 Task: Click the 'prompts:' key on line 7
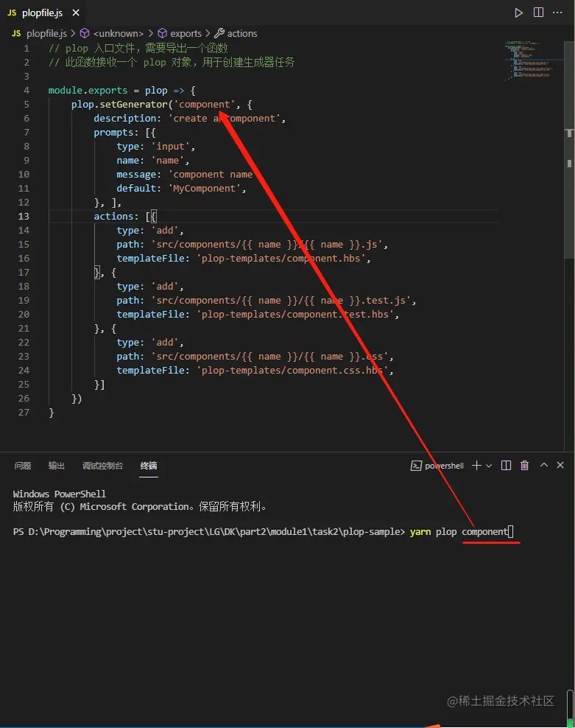(x=116, y=133)
